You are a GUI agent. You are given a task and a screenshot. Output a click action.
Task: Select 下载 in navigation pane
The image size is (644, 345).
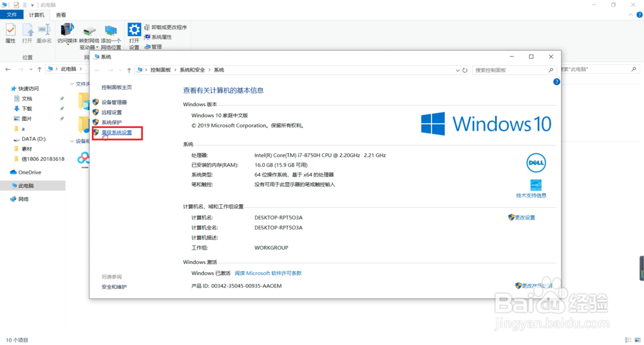tap(26, 108)
